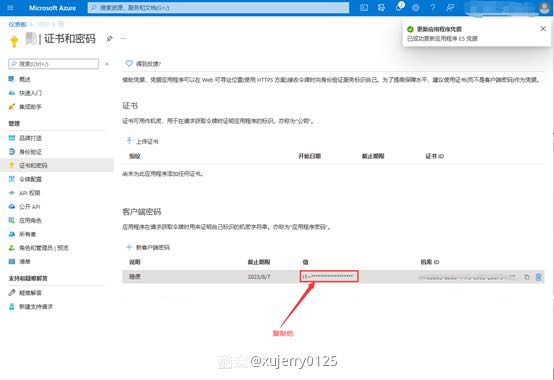This screenshot has width=554, height=380.
Task: Select the 随便 secret description cell
Action: [x=135, y=277]
